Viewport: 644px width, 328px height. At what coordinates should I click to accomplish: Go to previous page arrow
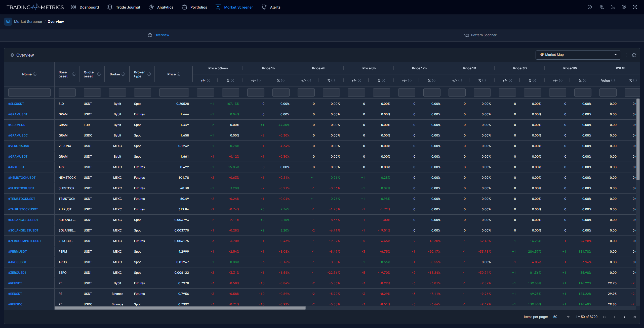[x=615, y=317]
